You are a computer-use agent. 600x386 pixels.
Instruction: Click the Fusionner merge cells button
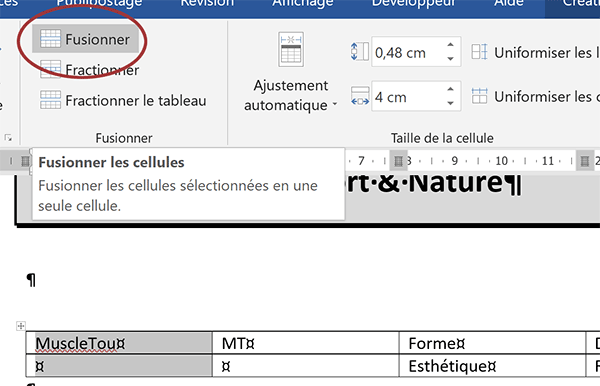(x=85, y=39)
